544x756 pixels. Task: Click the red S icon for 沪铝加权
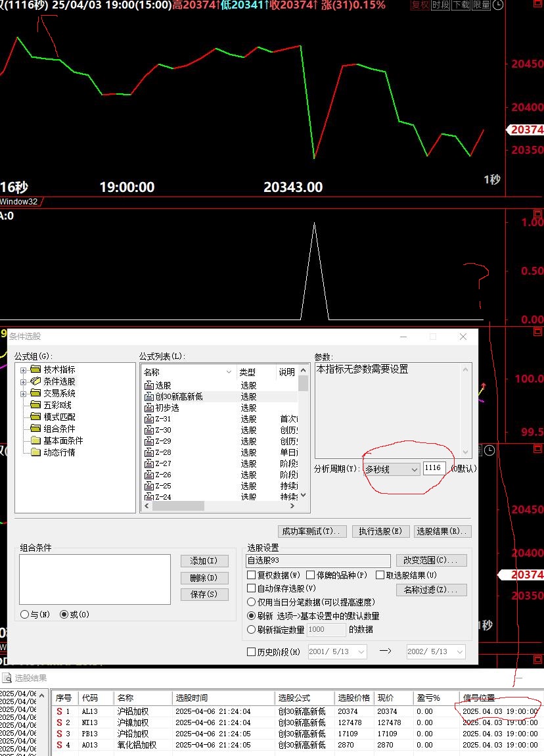[x=59, y=712]
